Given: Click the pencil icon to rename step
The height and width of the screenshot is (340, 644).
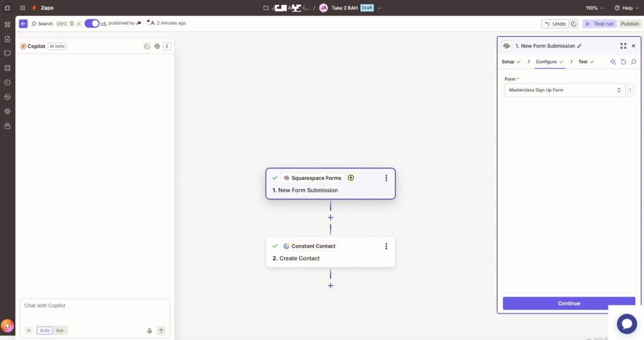Looking at the screenshot, I should click(580, 46).
